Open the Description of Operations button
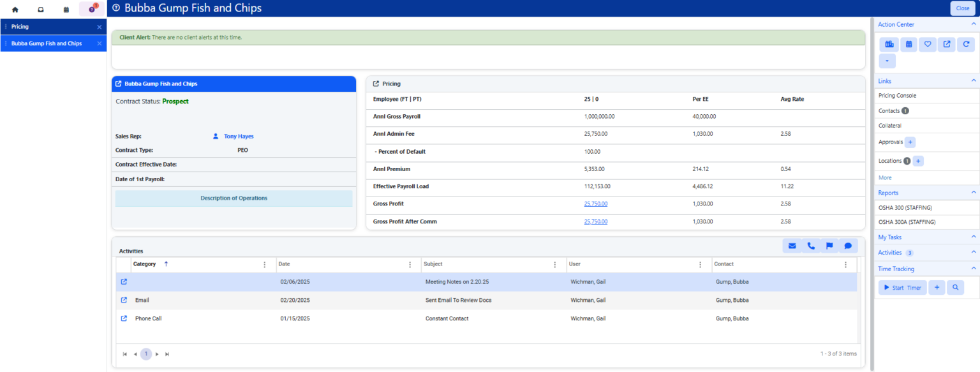 click(234, 198)
